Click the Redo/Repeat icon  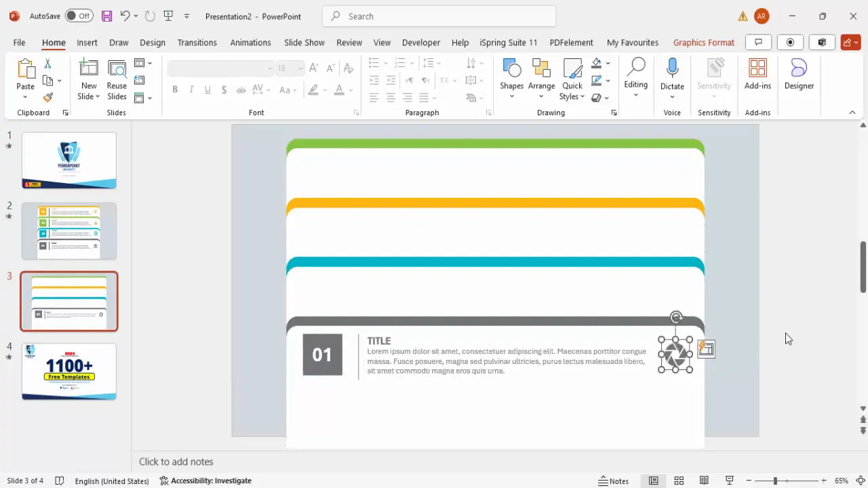pos(150,16)
